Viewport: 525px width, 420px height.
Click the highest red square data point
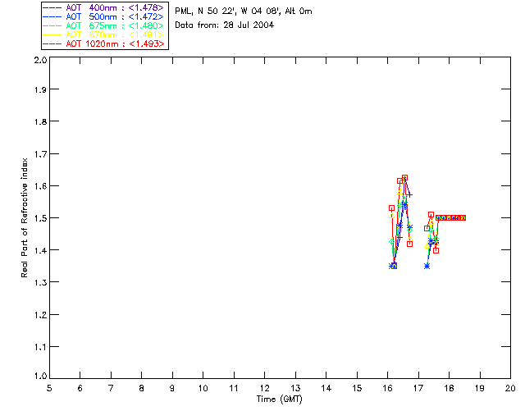404,177
